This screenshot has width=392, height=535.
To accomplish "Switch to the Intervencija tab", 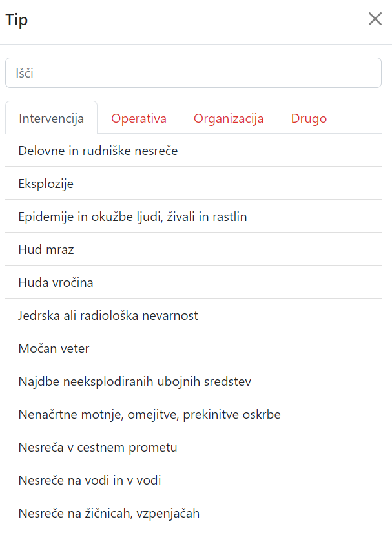I will 52,118.
